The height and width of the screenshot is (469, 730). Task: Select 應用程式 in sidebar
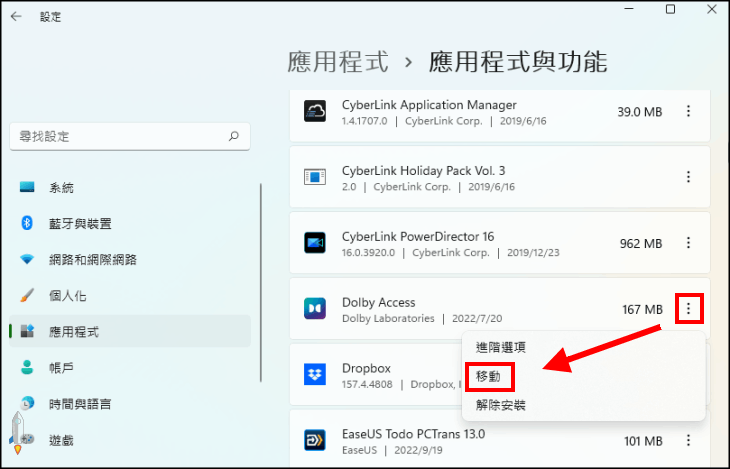130,332
